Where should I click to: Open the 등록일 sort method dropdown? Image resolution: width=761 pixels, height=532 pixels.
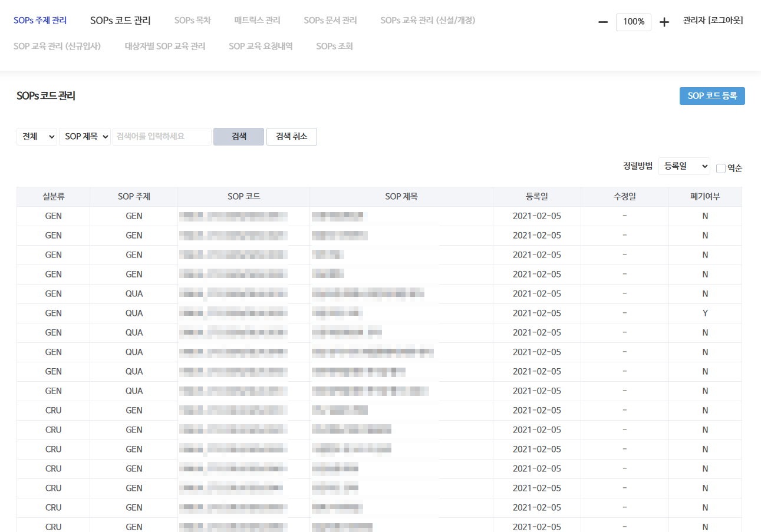tap(684, 166)
